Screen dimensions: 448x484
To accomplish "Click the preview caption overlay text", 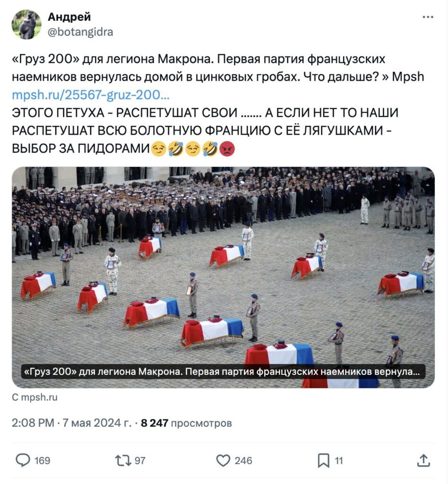I will tap(223, 372).
